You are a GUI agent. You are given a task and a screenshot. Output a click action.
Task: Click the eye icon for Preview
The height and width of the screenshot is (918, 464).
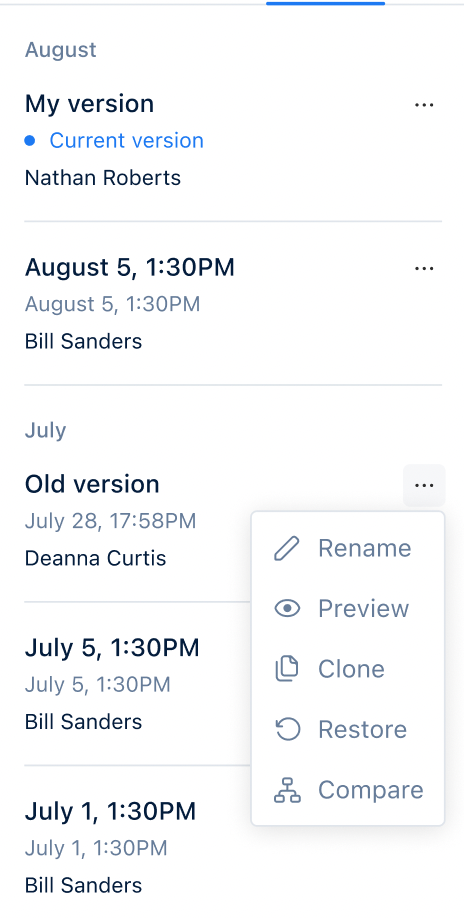click(x=287, y=609)
